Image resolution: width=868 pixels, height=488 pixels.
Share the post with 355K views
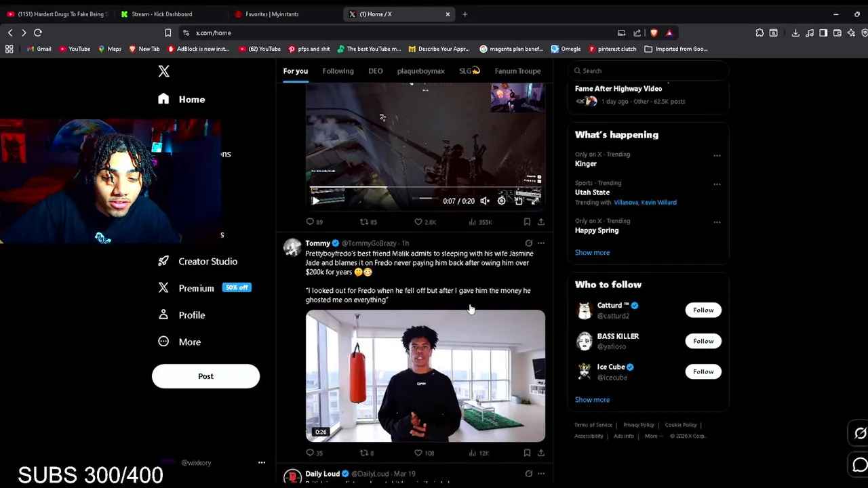click(x=541, y=222)
